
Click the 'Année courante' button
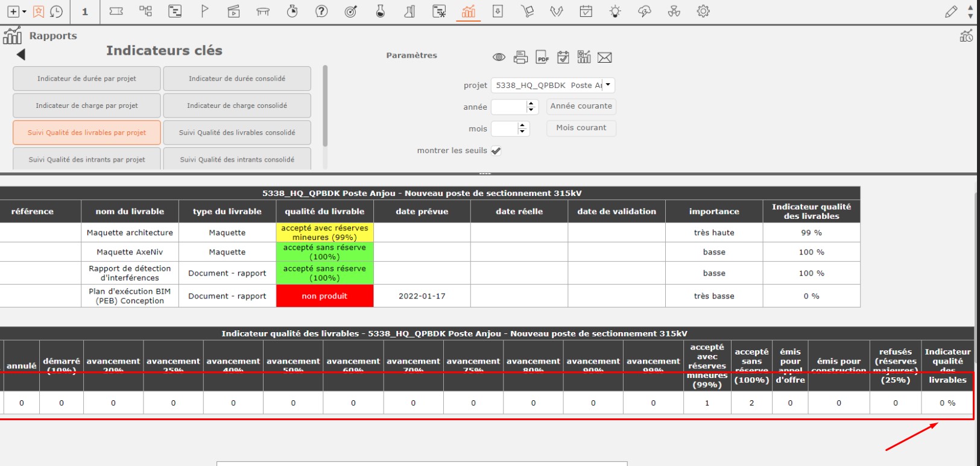point(581,106)
